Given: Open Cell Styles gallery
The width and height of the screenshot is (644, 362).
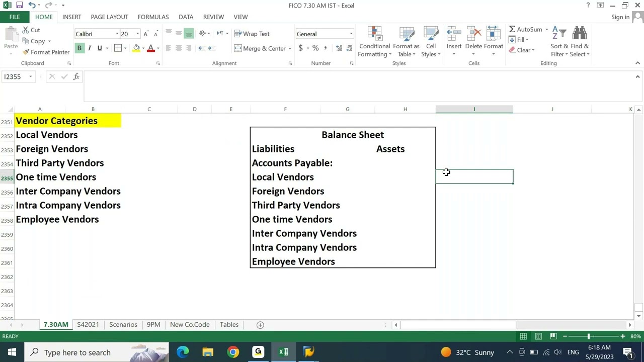Looking at the screenshot, I should (x=431, y=42).
